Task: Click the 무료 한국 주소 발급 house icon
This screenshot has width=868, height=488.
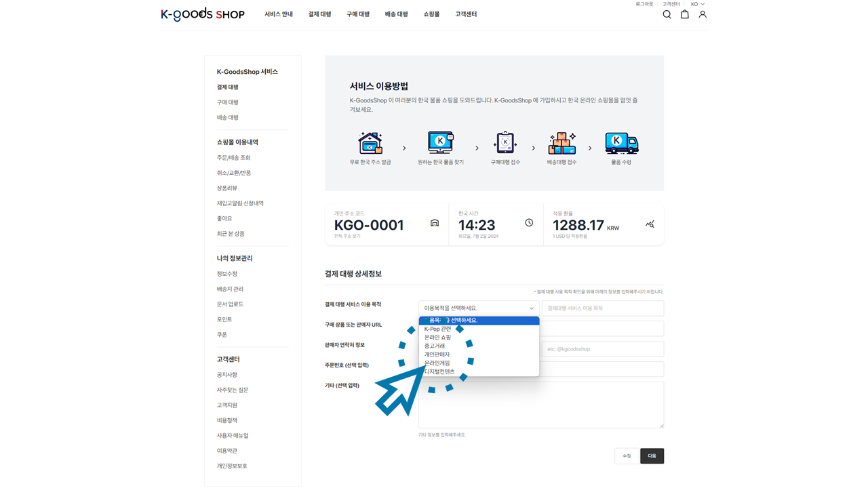Action: click(370, 143)
